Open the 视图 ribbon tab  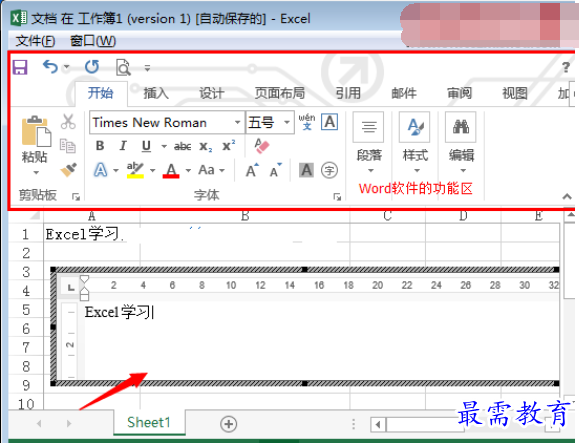coord(515,93)
